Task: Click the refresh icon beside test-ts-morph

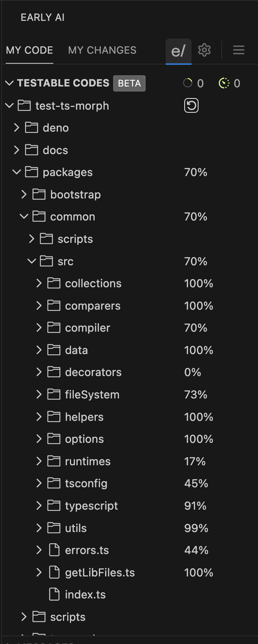Action: (x=191, y=106)
